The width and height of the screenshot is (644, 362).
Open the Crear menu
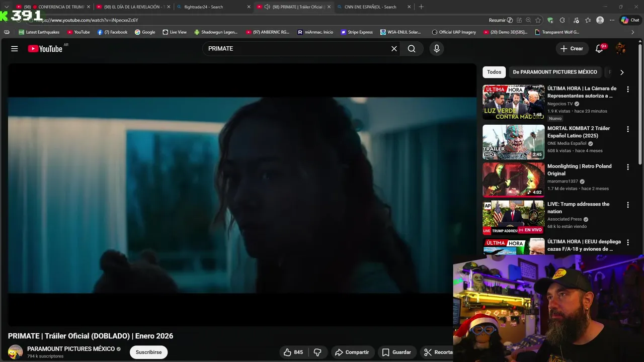[572, 49]
